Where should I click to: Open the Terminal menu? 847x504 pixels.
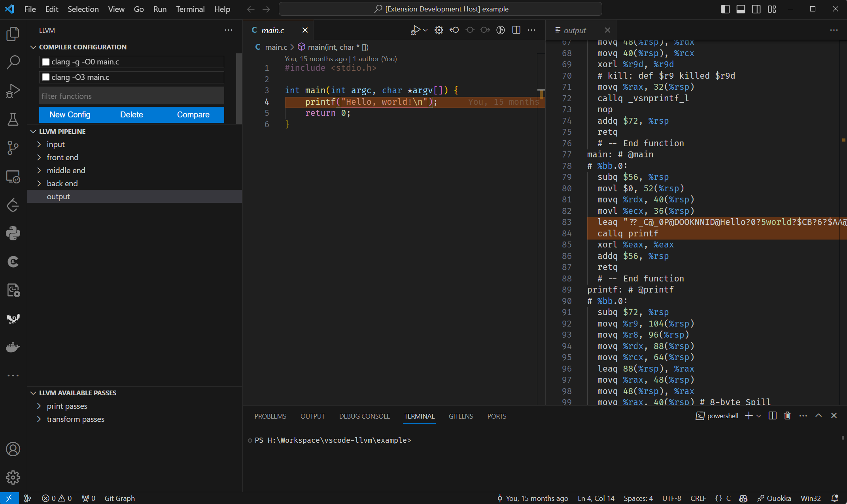tap(190, 9)
